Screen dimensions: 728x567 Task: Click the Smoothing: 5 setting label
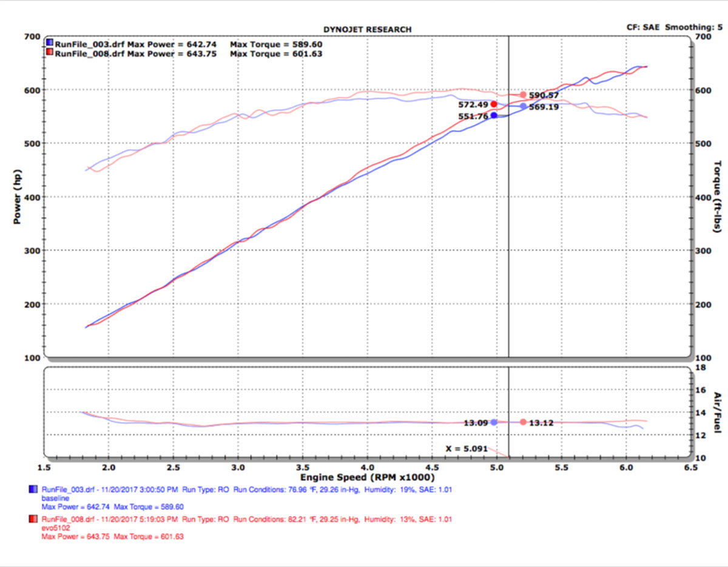click(694, 27)
